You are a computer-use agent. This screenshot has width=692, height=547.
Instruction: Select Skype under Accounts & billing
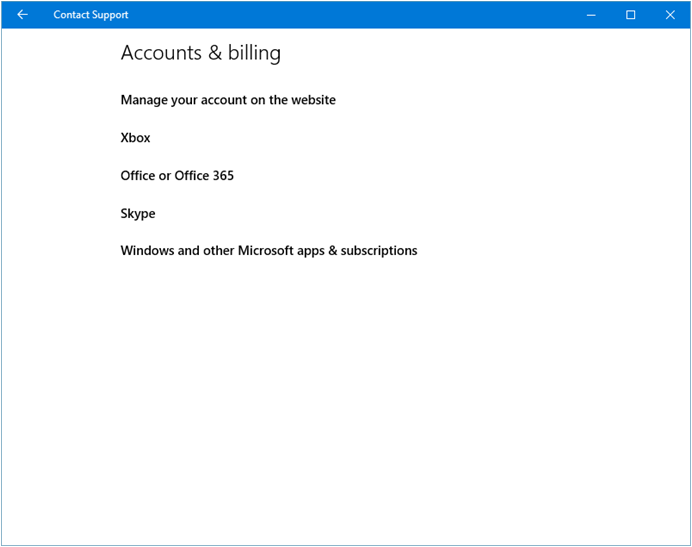pos(138,214)
